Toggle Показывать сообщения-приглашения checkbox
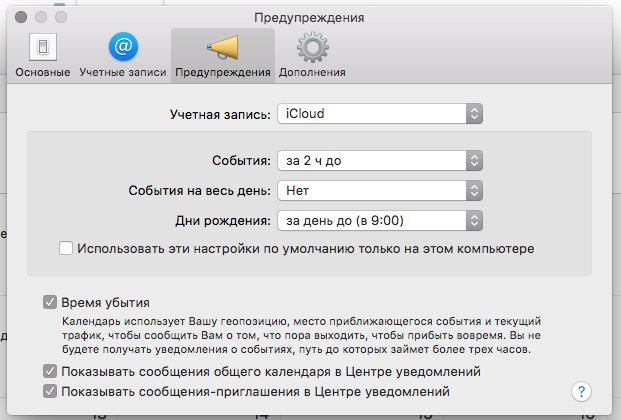This screenshot has width=621, height=420. (x=50, y=391)
